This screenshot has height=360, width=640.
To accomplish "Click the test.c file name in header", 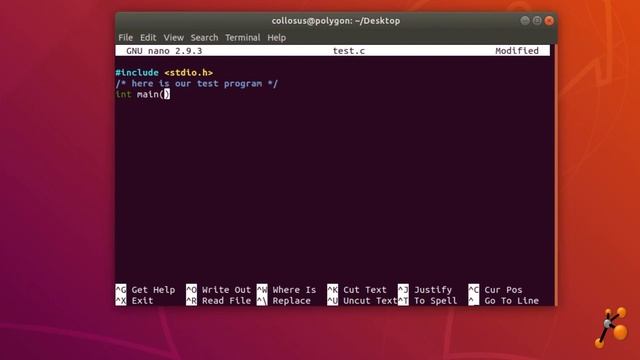I will tap(349, 51).
